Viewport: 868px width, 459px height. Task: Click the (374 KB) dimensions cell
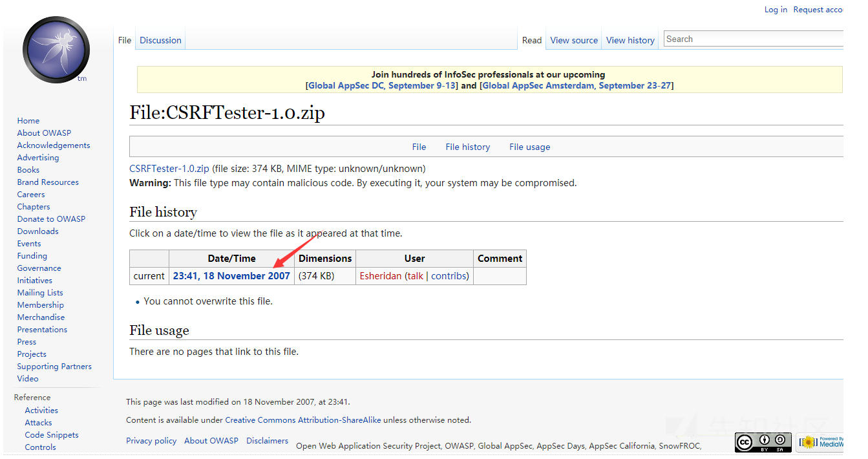(x=325, y=276)
